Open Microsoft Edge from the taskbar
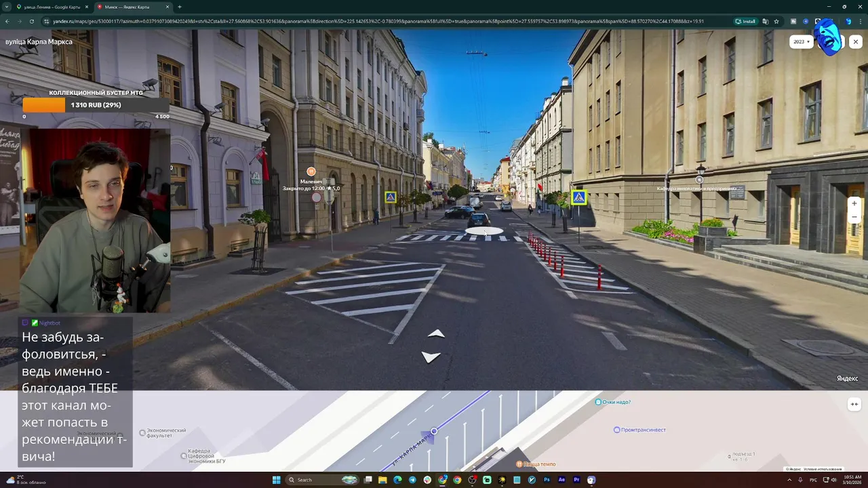Screen dimensions: 868x488 point(397,480)
